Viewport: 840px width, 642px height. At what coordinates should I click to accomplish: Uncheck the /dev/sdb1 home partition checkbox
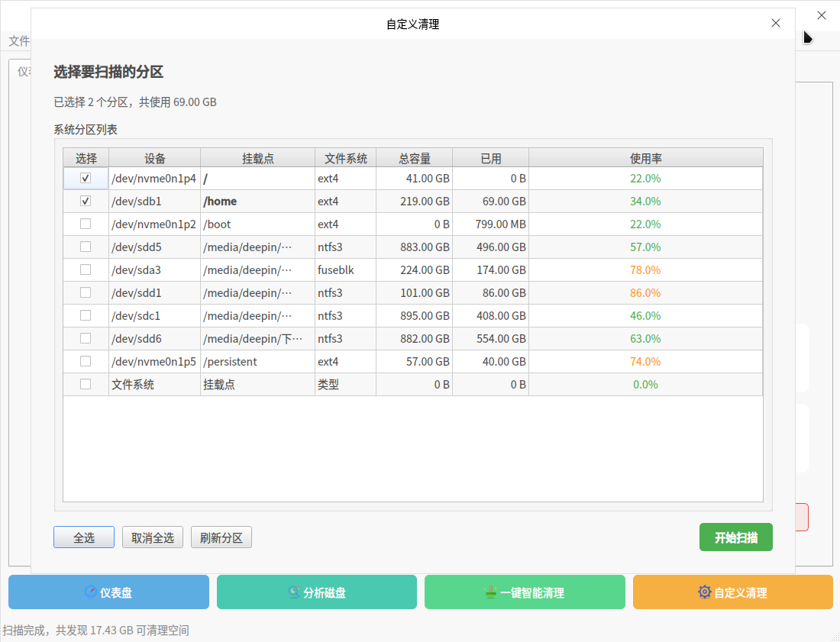86,201
